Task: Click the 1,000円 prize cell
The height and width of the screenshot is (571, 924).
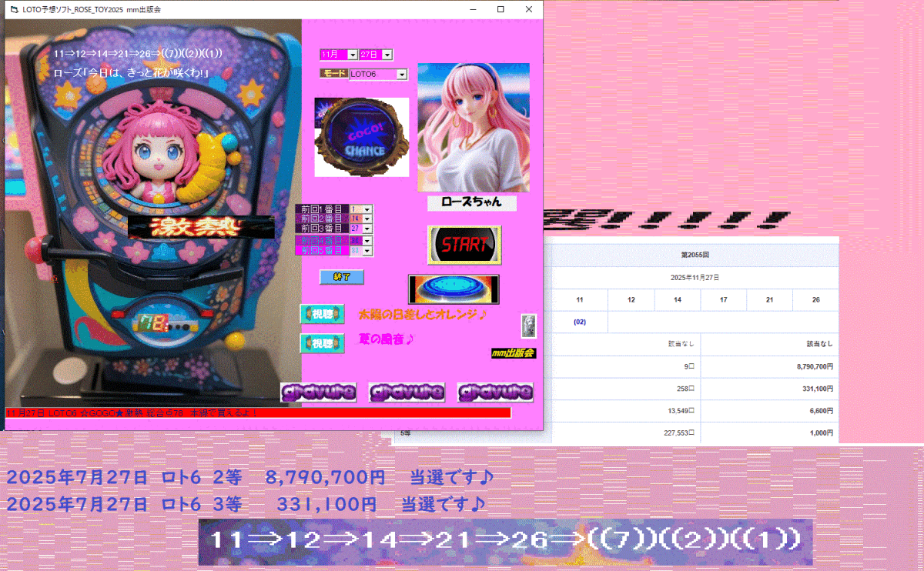Action: (770, 432)
